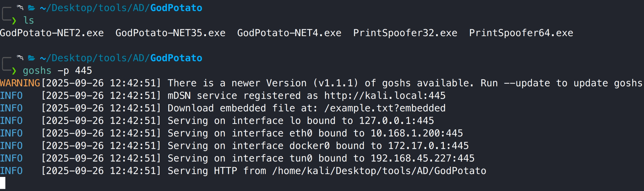The width and height of the screenshot is (644, 191).
Task: Click the orange WARNING label
Action: click(20, 83)
